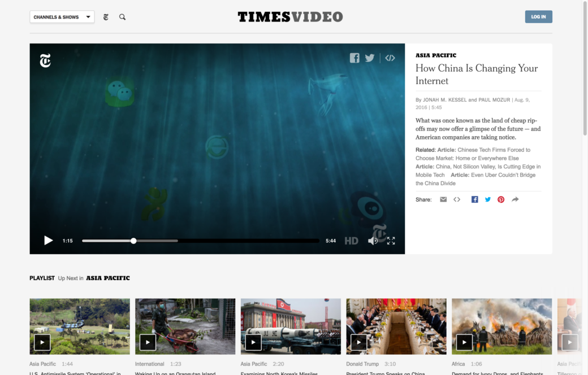The height and width of the screenshot is (375, 588).
Task: Click the NYT logo icon beside Channels dropdown
Action: pyautogui.click(x=106, y=17)
